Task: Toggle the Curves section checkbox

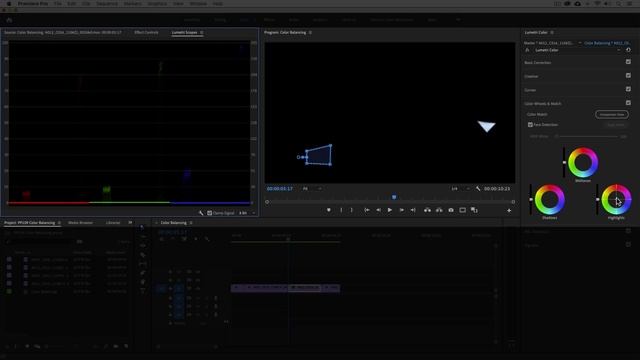Action: [x=628, y=89]
